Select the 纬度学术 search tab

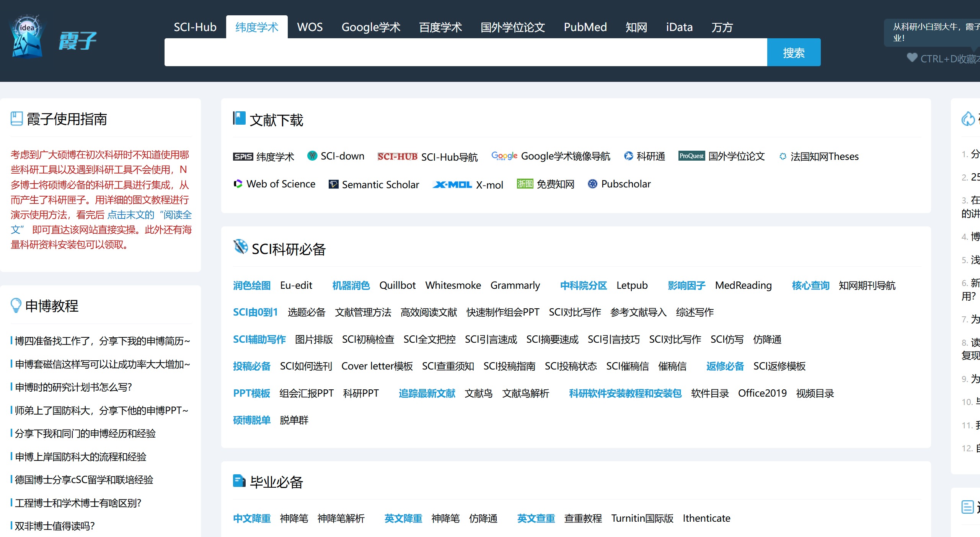(x=257, y=27)
